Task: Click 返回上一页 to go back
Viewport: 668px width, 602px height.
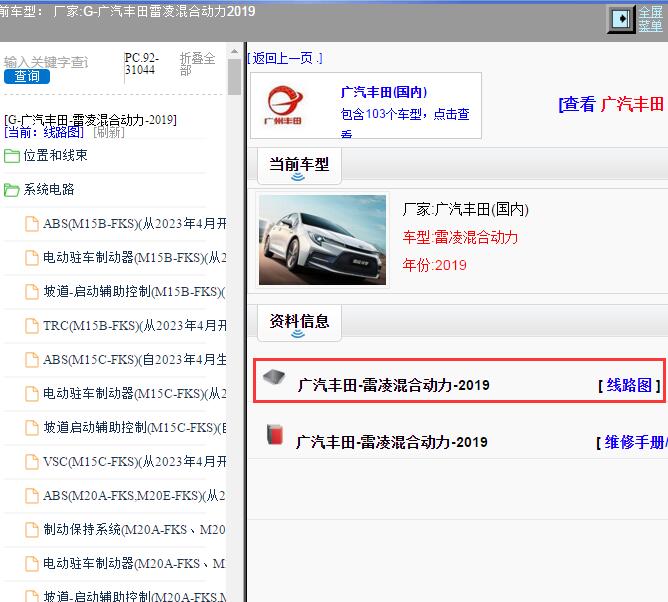Action: pos(285,58)
